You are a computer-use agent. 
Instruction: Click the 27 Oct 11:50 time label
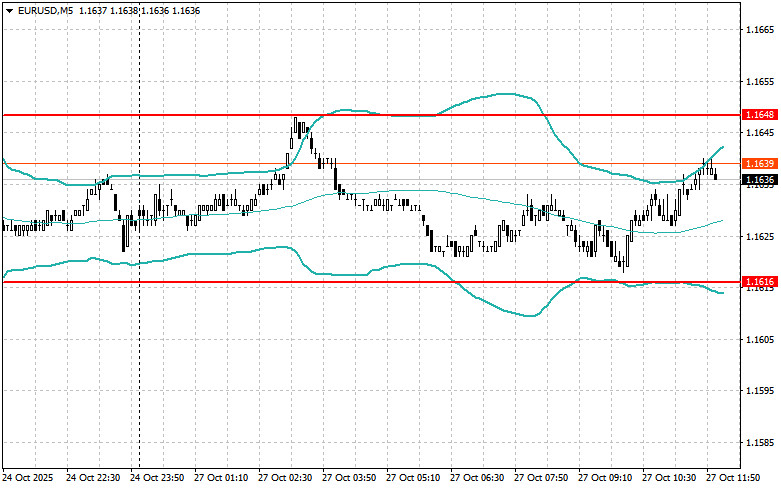tap(733, 478)
